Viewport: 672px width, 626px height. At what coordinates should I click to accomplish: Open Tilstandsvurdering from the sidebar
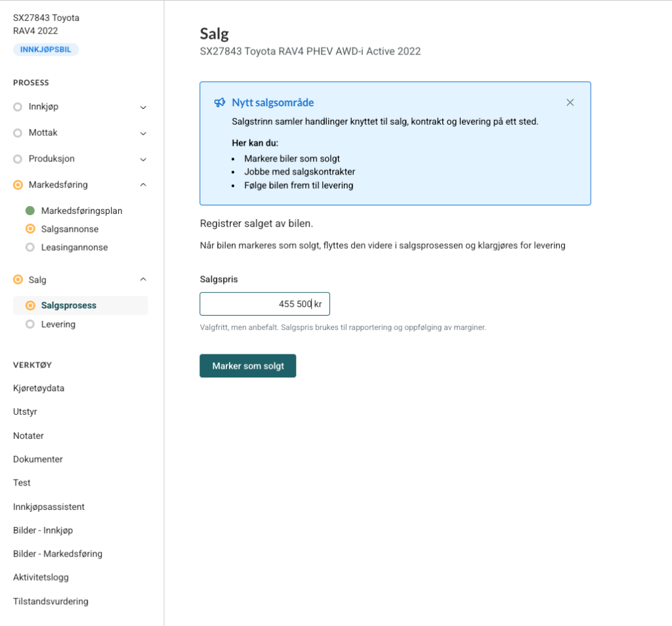tap(51, 601)
